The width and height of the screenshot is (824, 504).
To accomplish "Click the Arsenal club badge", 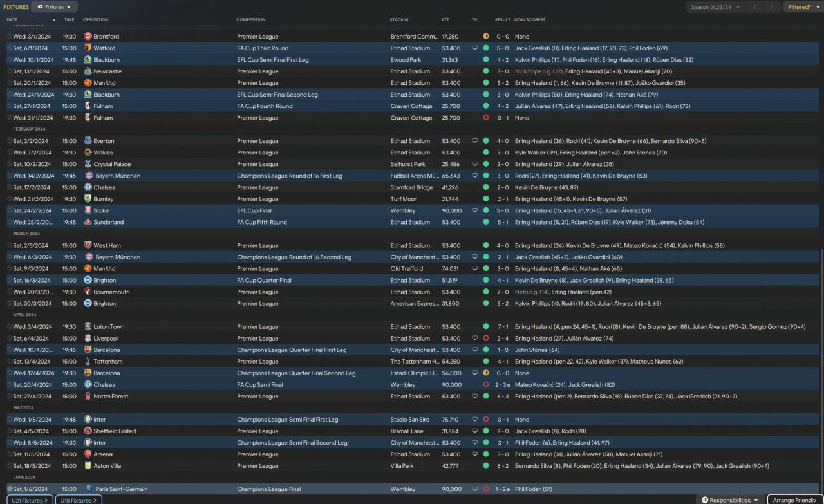I will point(88,454).
